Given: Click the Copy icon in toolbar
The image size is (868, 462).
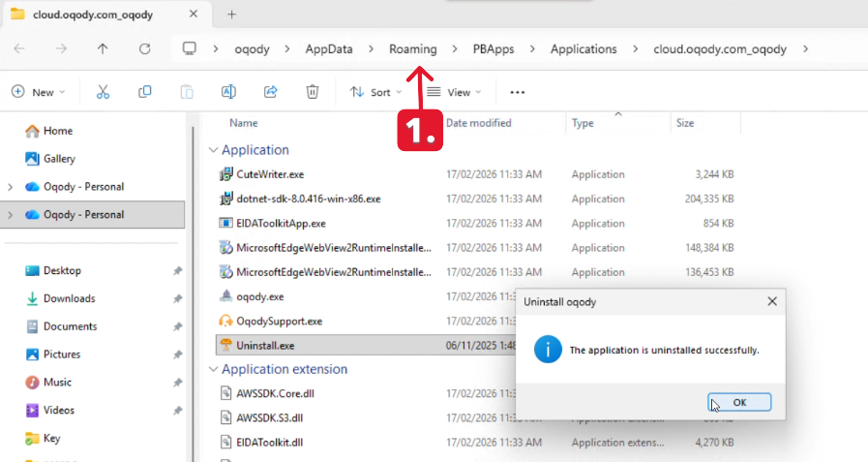Looking at the screenshot, I should pyautogui.click(x=145, y=92).
